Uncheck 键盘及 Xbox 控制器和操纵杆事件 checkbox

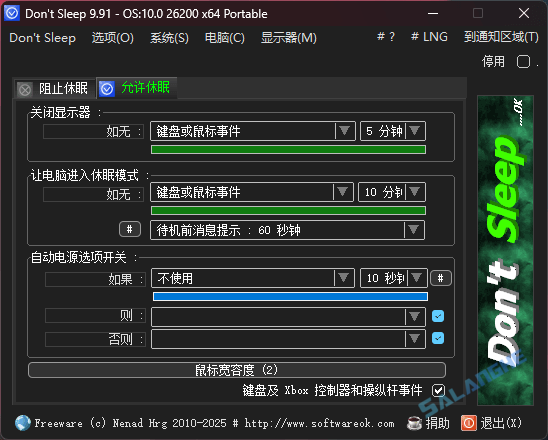pos(438,390)
